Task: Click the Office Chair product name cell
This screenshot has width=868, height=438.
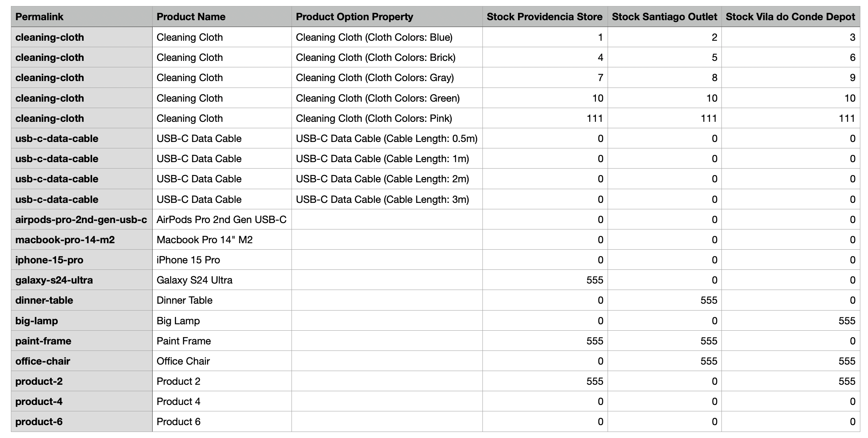Action: click(222, 361)
